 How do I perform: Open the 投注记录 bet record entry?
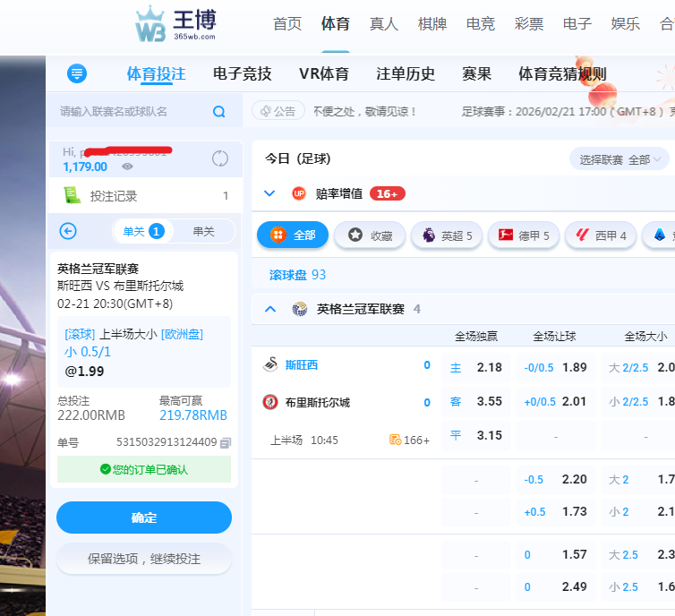(113, 195)
